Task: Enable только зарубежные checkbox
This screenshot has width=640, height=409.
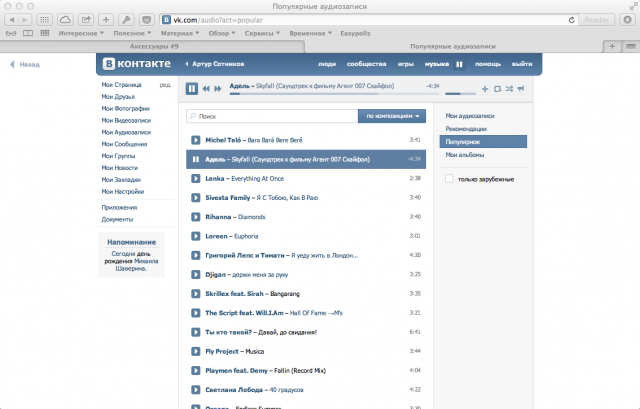Action: (x=449, y=179)
